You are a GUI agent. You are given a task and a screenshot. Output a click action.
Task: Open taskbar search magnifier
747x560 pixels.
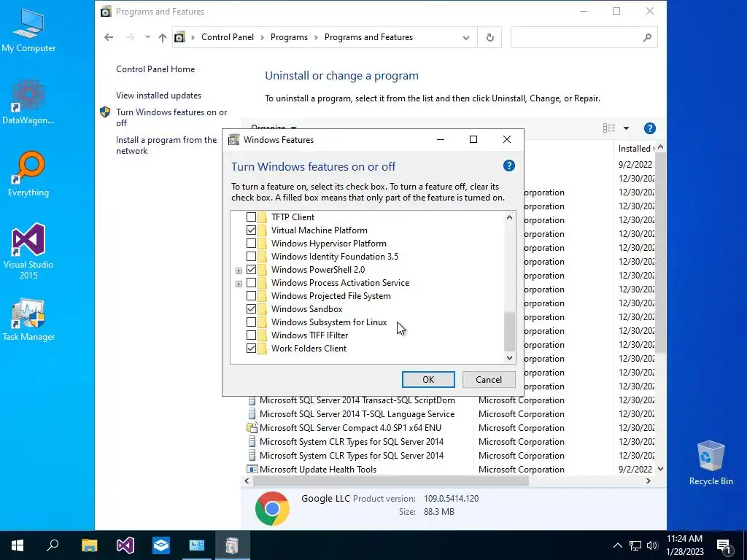(x=53, y=545)
